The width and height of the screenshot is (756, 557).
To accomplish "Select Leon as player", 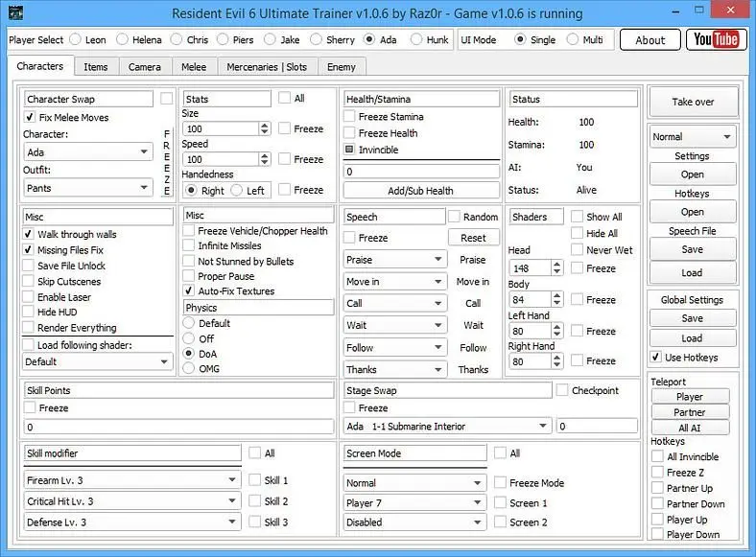I will point(75,39).
